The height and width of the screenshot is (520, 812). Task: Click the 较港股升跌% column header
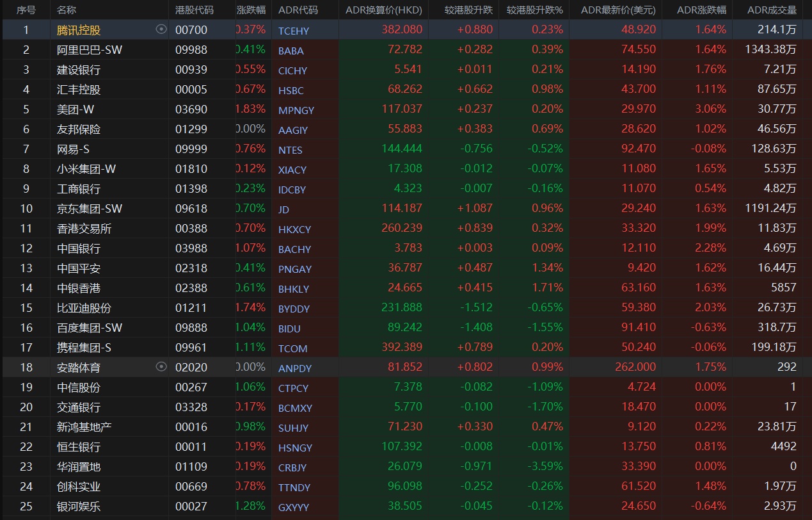pyautogui.click(x=534, y=10)
